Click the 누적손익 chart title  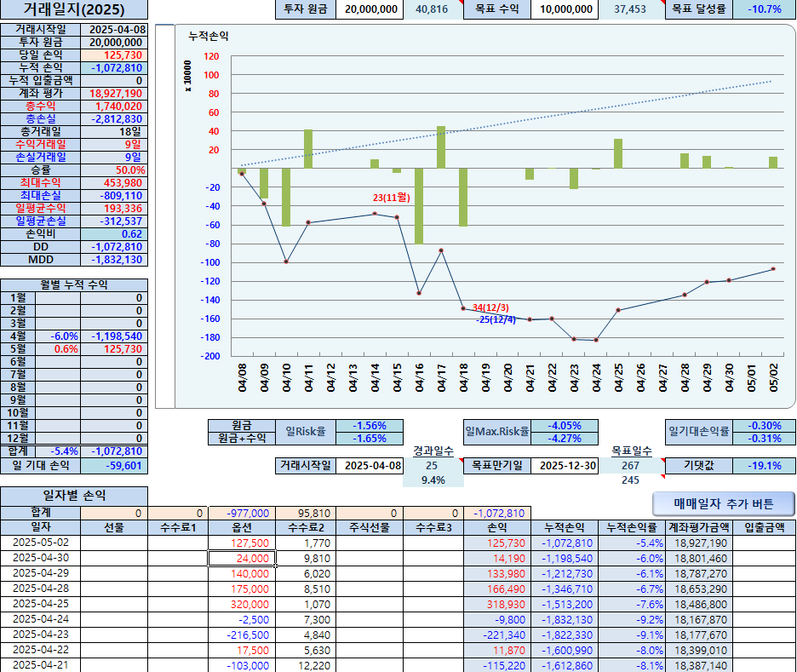click(x=209, y=36)
